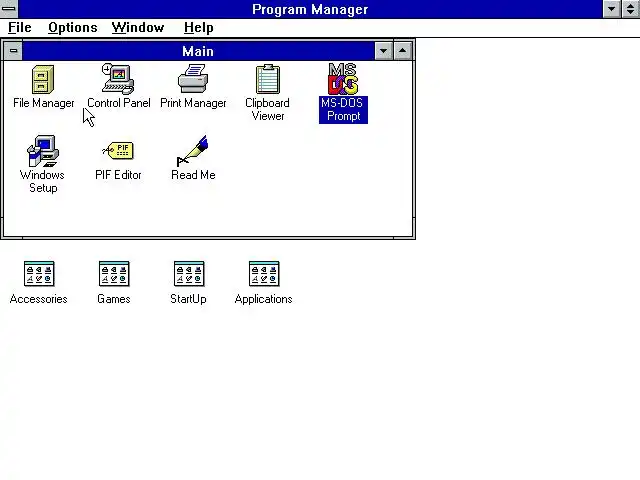
Task: Select the PIF Editor icon
Action: 118,151
